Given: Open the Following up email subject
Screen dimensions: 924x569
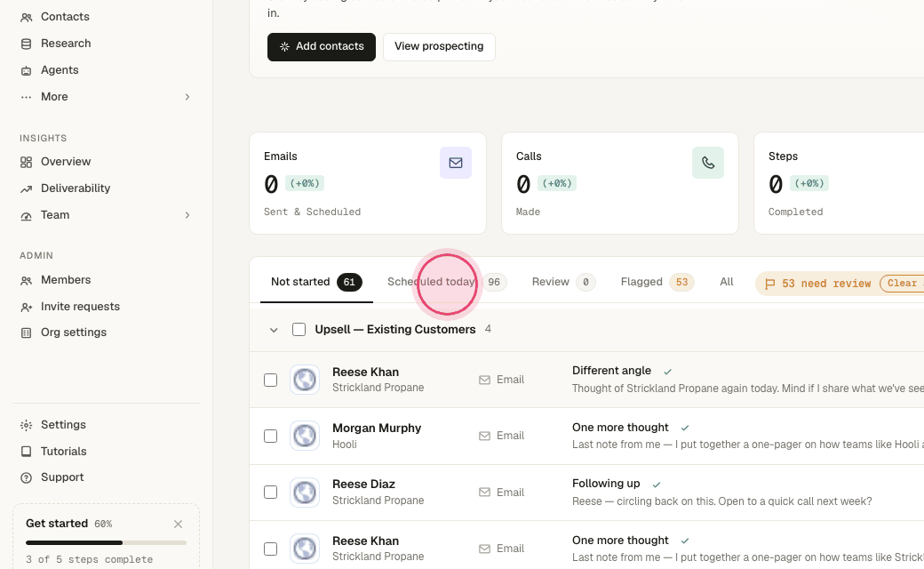Looking at the screenshot, I should pyautogui.click(x=606, y=484).
